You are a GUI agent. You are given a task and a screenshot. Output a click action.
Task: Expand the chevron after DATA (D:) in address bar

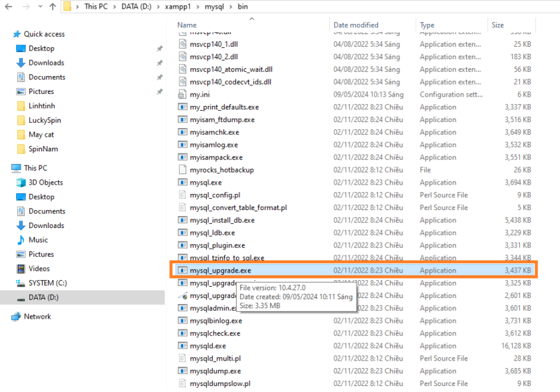[159, 7]
